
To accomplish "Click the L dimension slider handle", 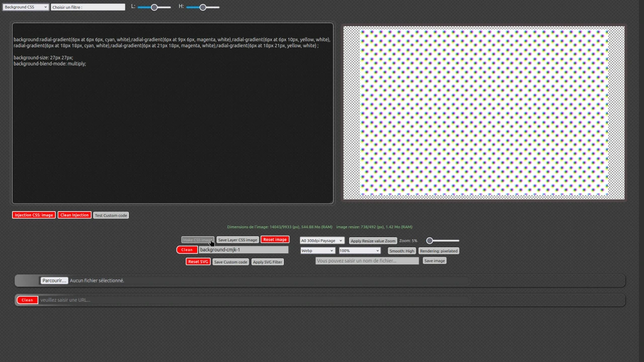I will click(x=154, y=7).
